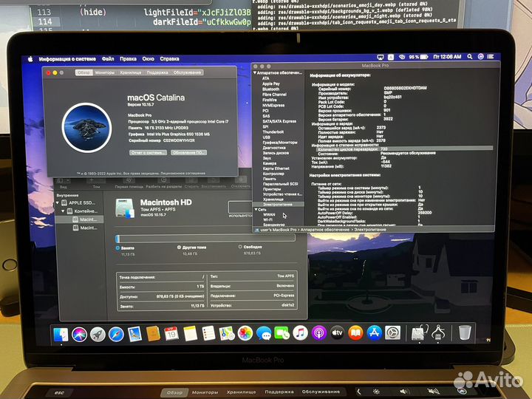
Task: Open orange Books icon in Dock
Action: click(355, 333)
